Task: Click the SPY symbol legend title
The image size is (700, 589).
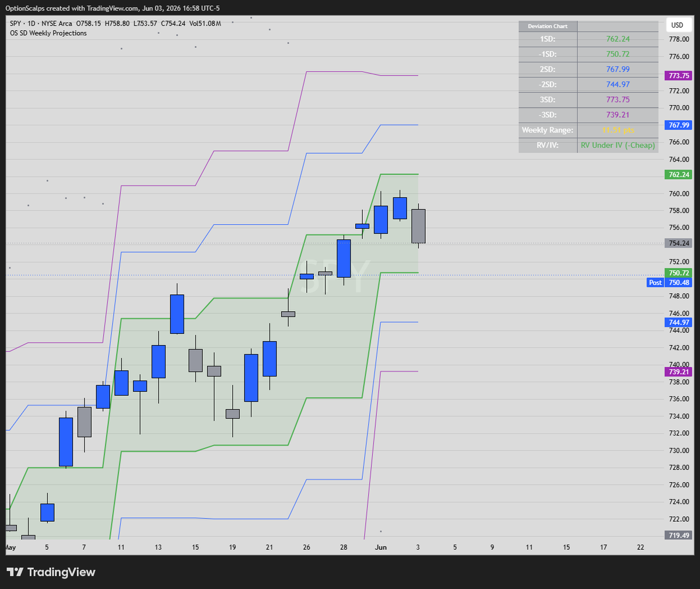Action: (41, 23)
